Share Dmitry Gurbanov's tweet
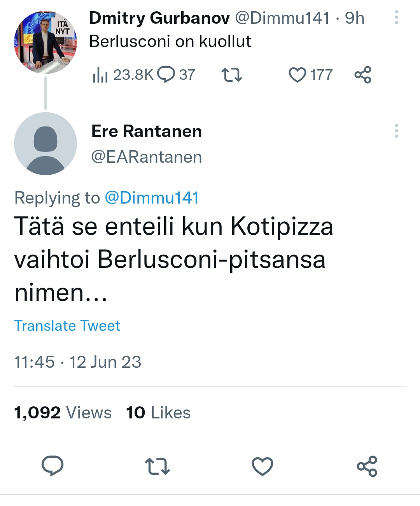420x506 pixels. (x=363, y=75)
